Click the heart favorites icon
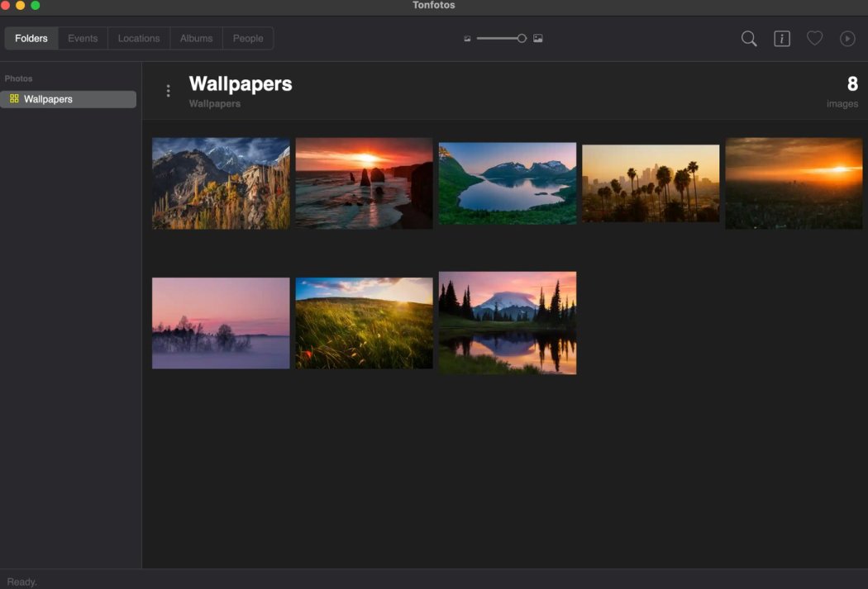The width and height of the screenshot is (868, 589). tap(814, 38)
